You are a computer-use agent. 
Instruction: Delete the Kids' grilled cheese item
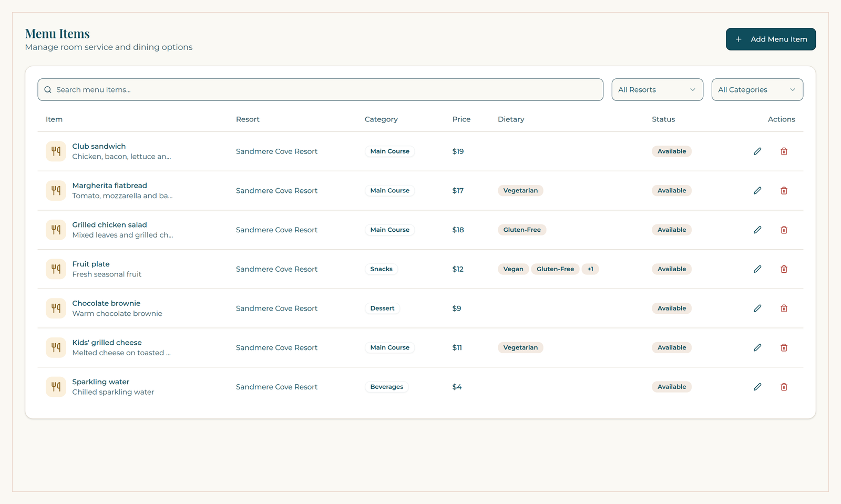[x=784, y=347]
